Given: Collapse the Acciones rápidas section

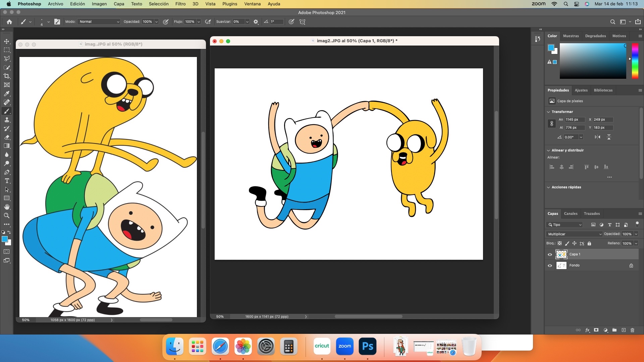Looking at the screenshot, I should 548,187.
